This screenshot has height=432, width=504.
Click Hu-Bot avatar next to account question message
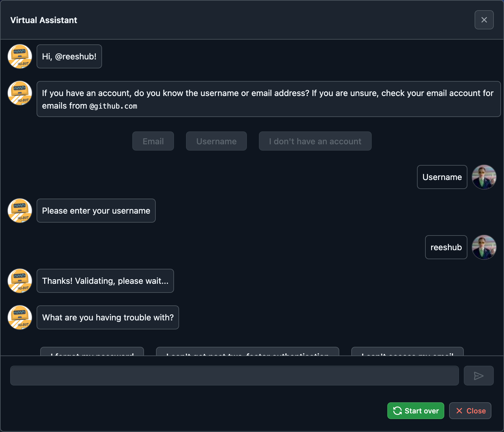(x=20, y=93)
